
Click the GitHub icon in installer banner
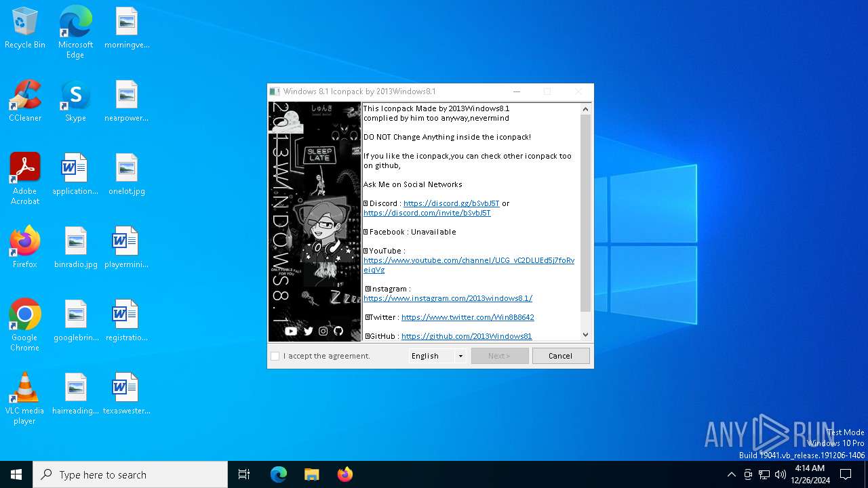[338, 331]
